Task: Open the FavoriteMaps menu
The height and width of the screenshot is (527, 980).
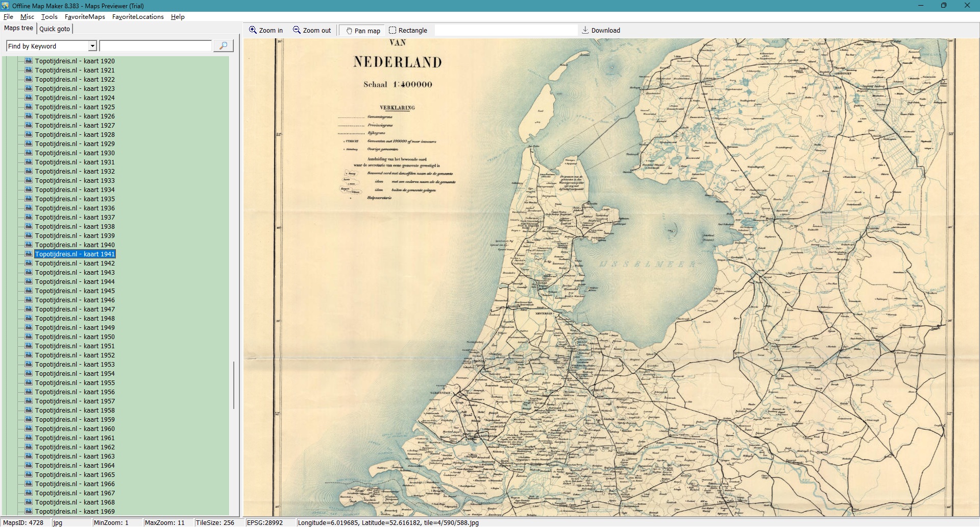Action: [x=85, y=17]
